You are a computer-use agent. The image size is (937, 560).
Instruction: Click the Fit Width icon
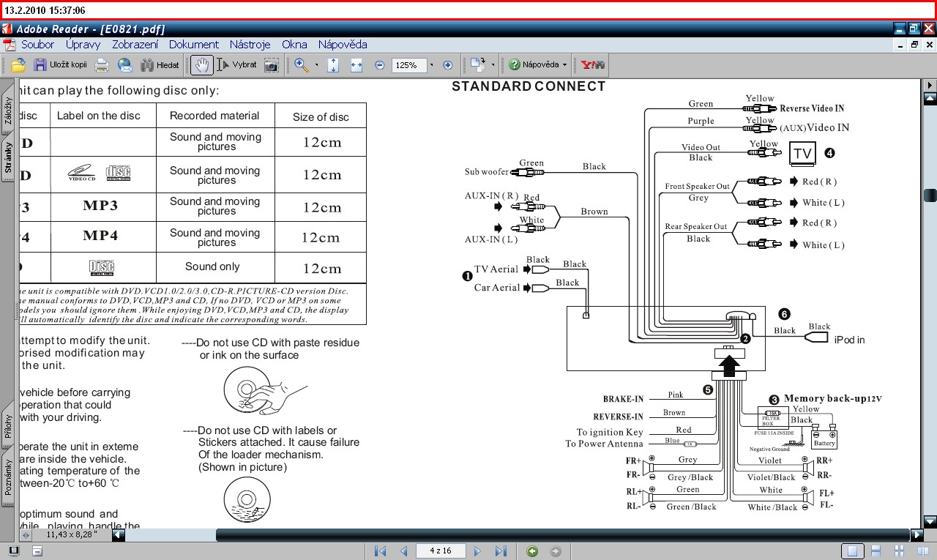pyautogui.click(x=356, y=65)
